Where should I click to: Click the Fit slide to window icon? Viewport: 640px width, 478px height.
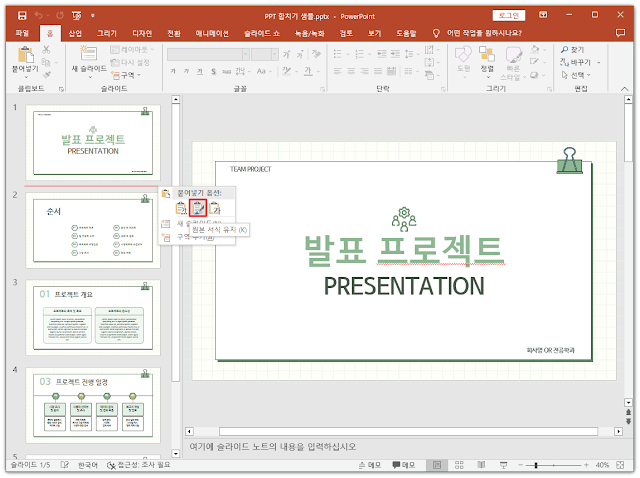(x=620, y=465)
